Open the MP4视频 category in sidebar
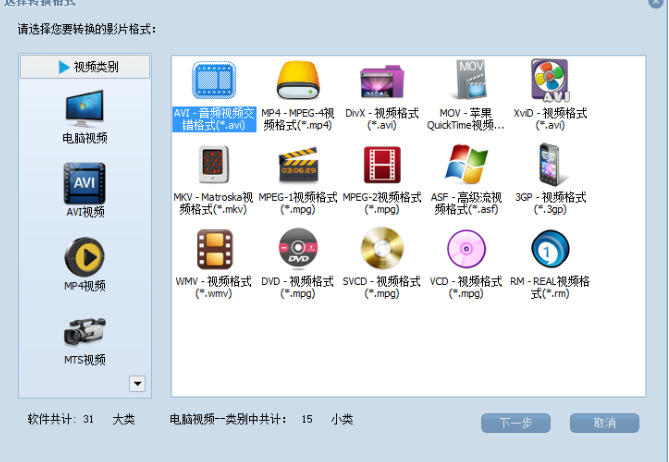The width and height of the screenshot is (669, 462). click(84, 264)
